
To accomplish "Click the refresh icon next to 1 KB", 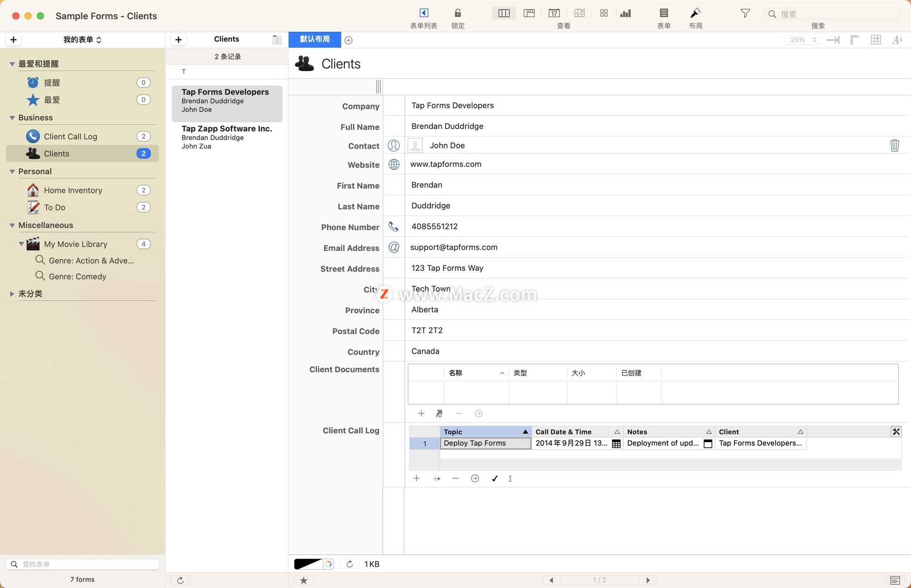I will click(x=350, y=564).
